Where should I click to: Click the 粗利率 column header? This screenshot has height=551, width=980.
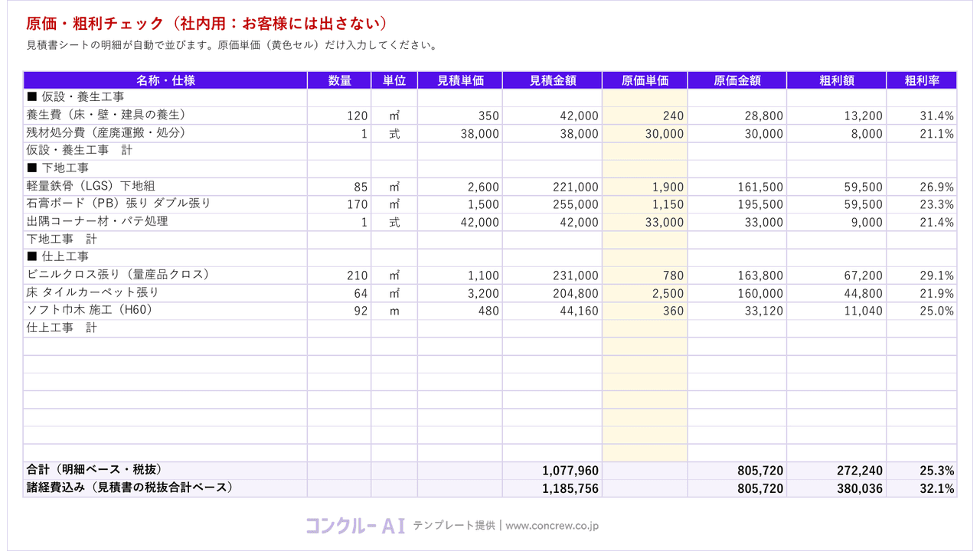[x=922, y=80]
